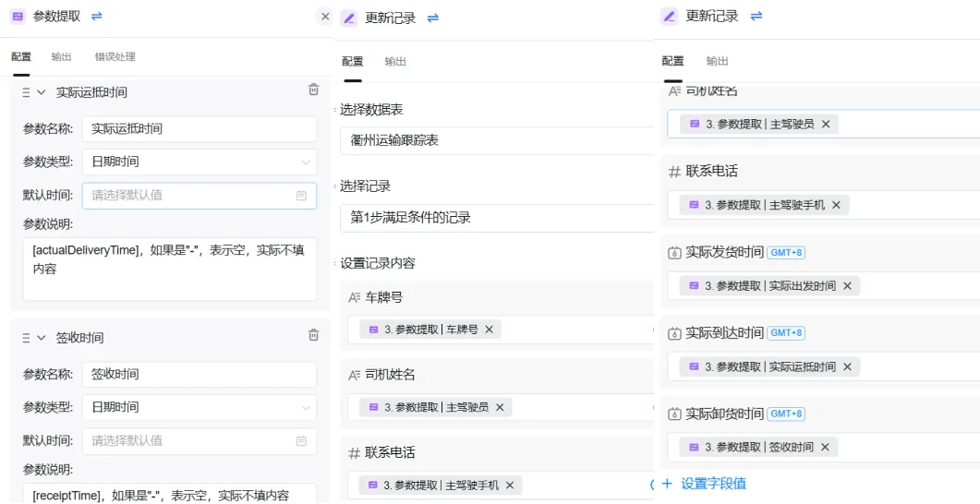
Task: Select 配置 tab in right 更新记录 panel
Action: 673,61
